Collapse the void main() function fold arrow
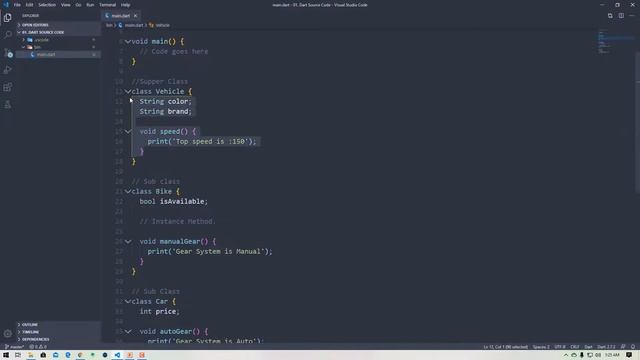Screen dimensions: 640x360 [x=128, y=41]
